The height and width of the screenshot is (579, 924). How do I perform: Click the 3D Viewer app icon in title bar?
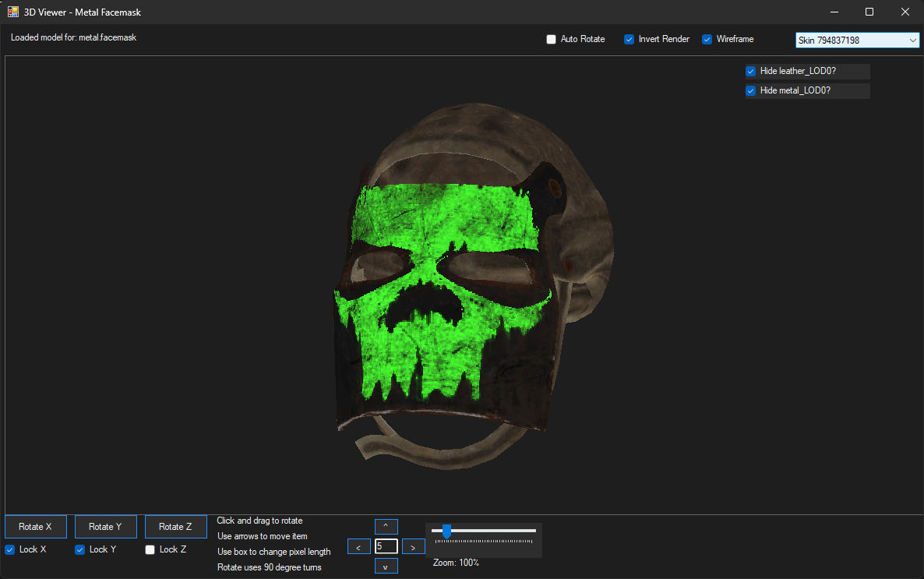(x=13, y=12)
